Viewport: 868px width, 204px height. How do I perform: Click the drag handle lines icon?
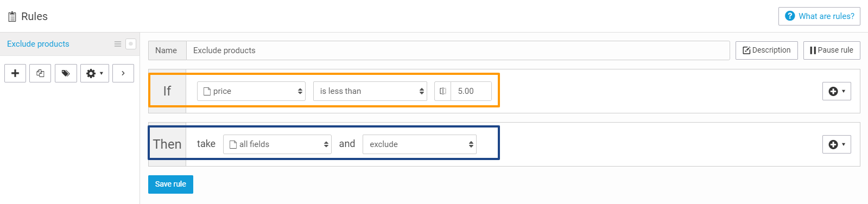[x=118, y=44]
